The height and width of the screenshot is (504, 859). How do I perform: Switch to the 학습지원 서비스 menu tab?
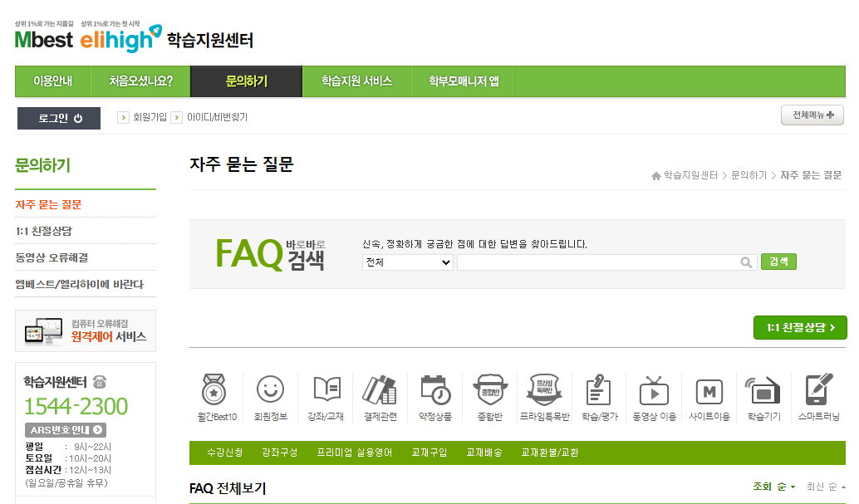[357, 81]
